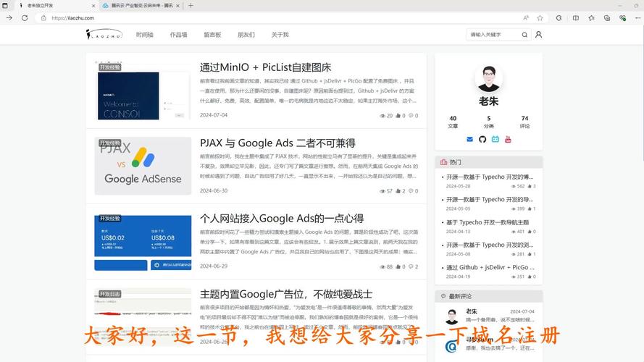The height and width of the screenshot is (362, 644).
Task: Open hot post dated 2024-05-28
Action: (490, 177)
